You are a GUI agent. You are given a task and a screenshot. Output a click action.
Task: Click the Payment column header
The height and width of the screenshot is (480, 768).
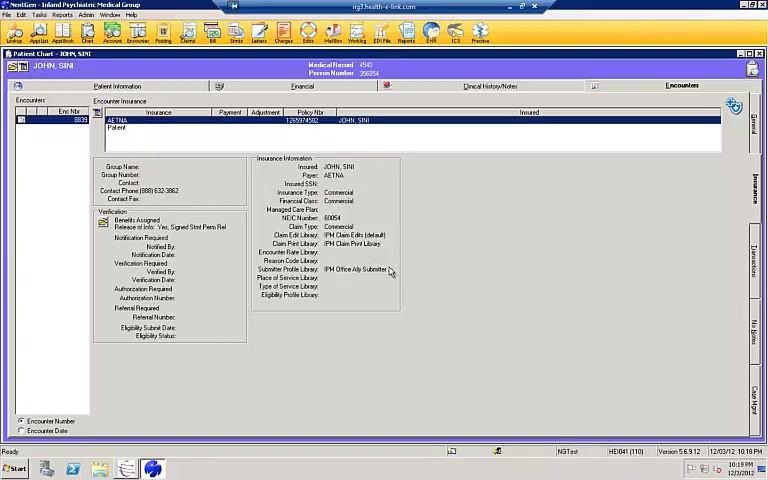(x=230, y=112)
